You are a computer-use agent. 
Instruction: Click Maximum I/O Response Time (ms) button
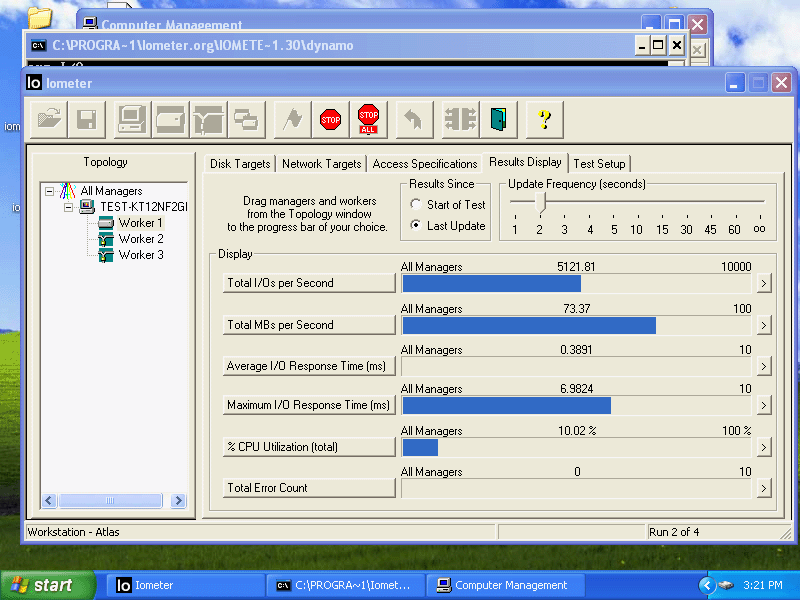(x=309, y=405)
